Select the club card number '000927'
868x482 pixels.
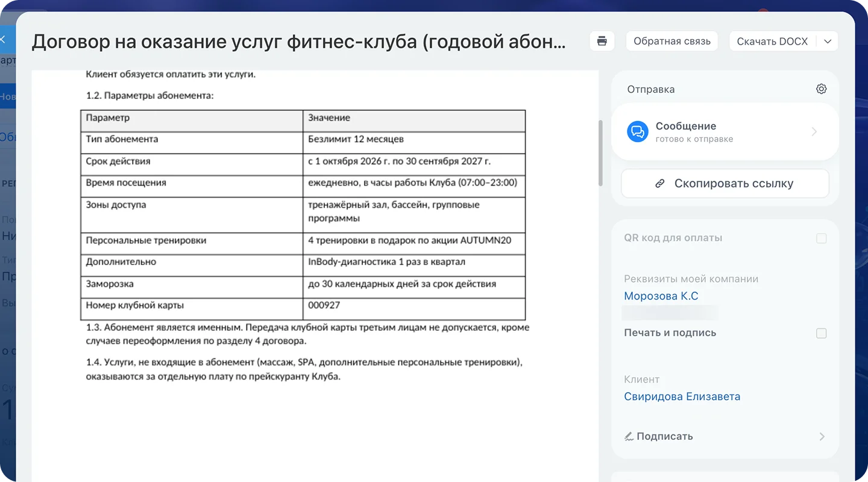pos(324,305)
